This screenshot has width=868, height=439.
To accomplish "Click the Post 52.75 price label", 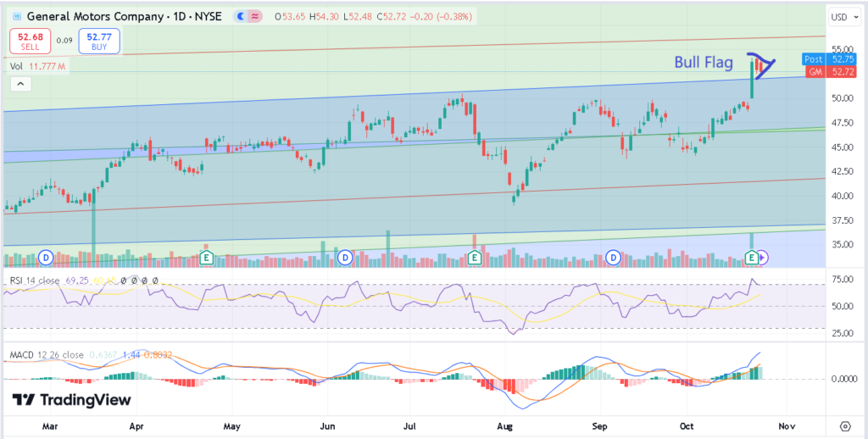I will (828, 59).
